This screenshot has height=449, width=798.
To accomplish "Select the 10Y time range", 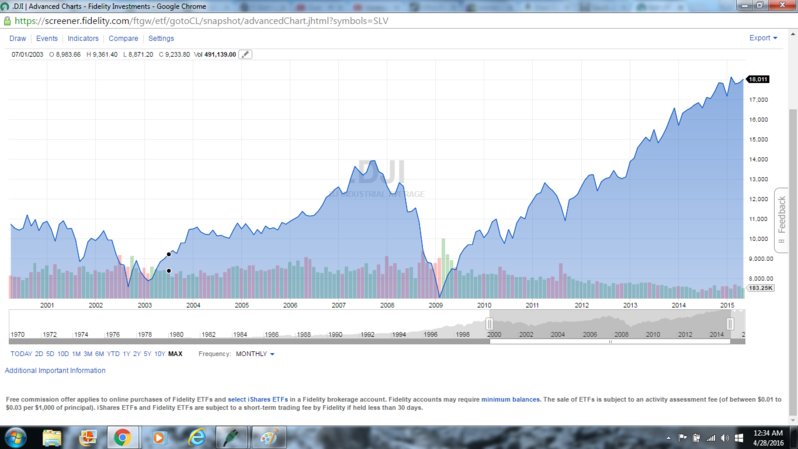I will click(159, 354).
